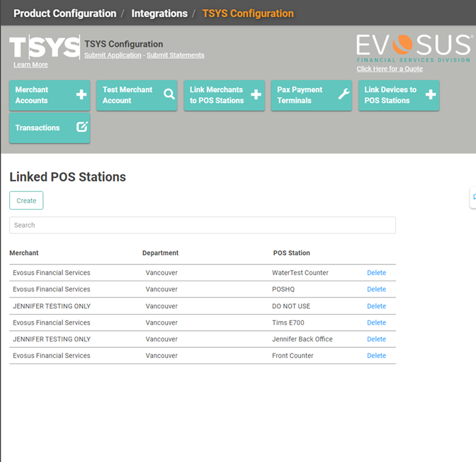Viewport: 476px width, 462px height.
Task: Click the 'Click Here for a Quote' link
Action: (390, 69)
